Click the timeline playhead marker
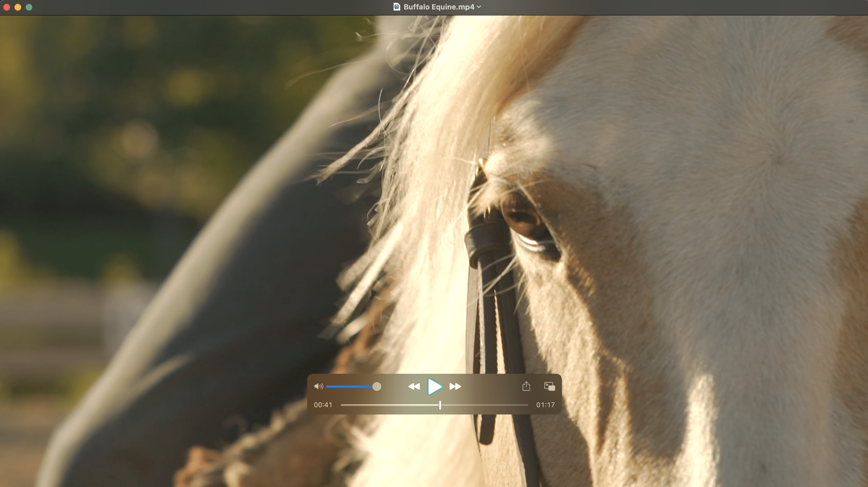Screen dimensions: 868x487 point(440,405)
